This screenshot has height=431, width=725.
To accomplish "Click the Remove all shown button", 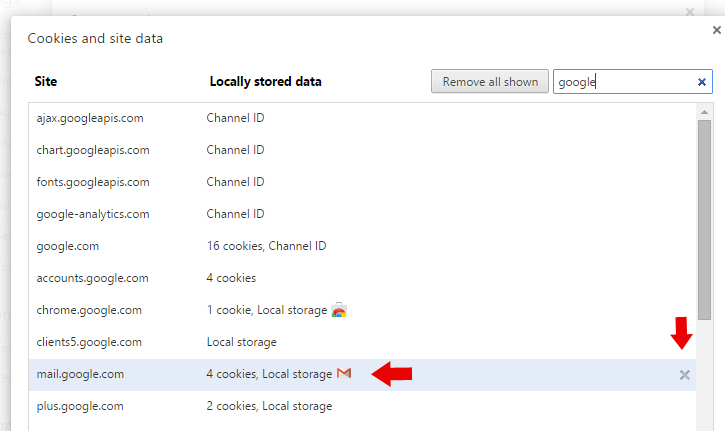I will (490, 82).
